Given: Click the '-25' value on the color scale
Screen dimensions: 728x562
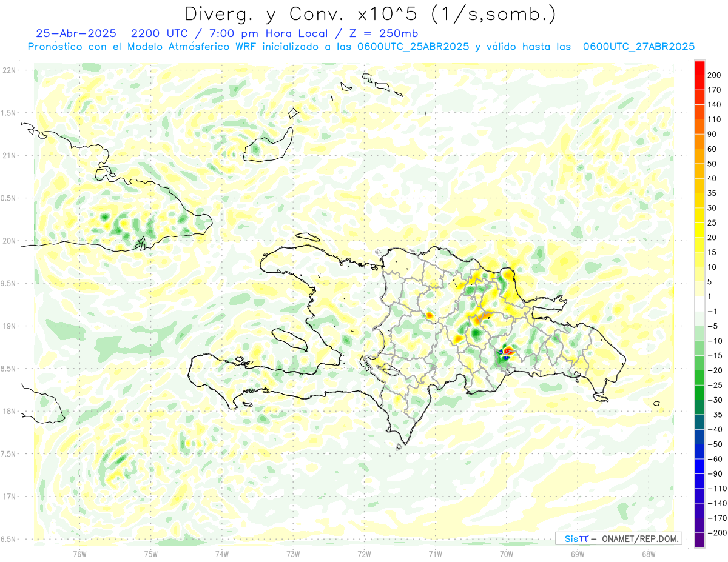Looking at the screenshot, I should (x=714, y=385).
